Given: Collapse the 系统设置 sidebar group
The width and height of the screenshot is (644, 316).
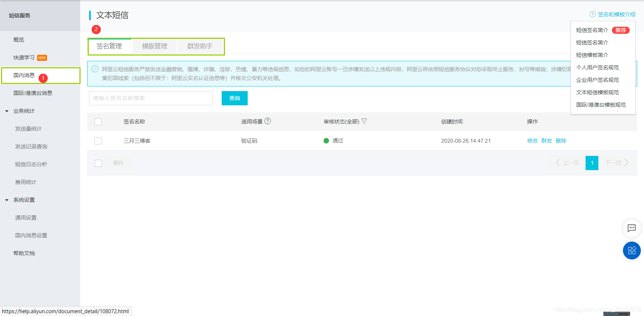Looking at the screenshot, I should 7,200.
